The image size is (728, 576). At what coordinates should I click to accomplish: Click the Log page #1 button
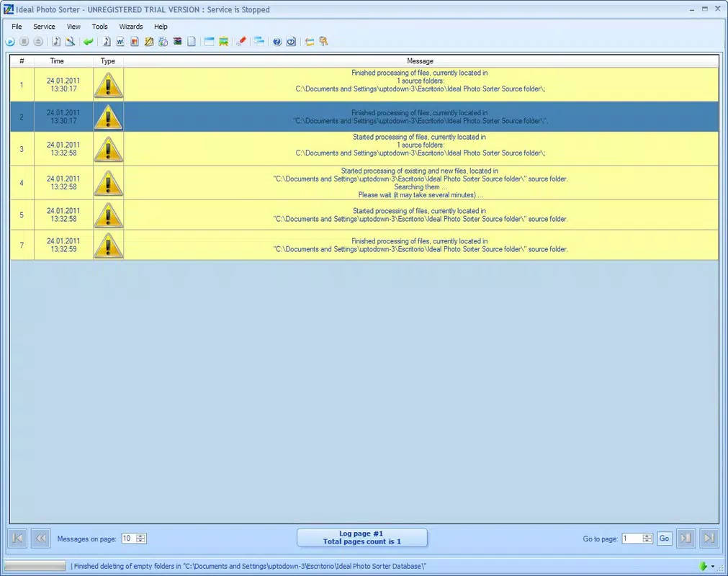(x=362, y=537)
